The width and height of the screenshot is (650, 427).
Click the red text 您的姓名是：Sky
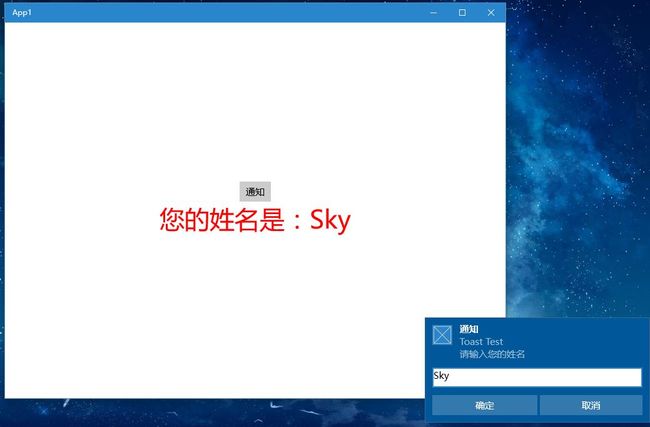[255, 219]
